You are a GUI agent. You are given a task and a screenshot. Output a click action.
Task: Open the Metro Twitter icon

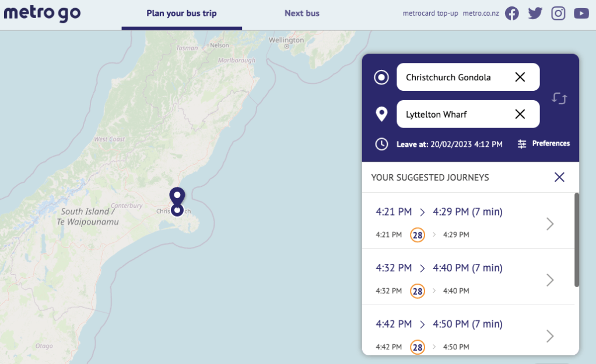535,13
